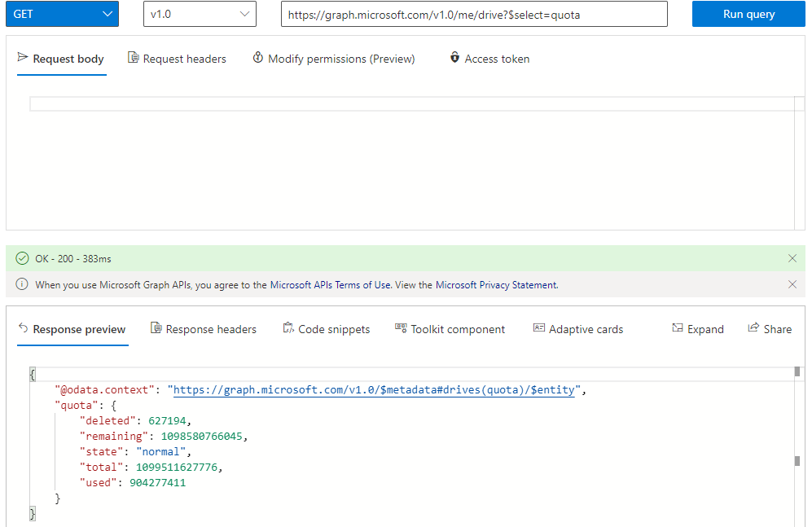Select the Request body tab

click(61, 59)
